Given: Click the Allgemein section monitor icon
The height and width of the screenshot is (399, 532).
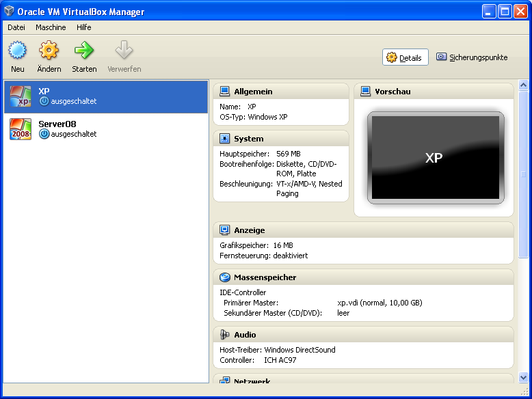Looking at the screenshot, I should [x=224, y=91].
